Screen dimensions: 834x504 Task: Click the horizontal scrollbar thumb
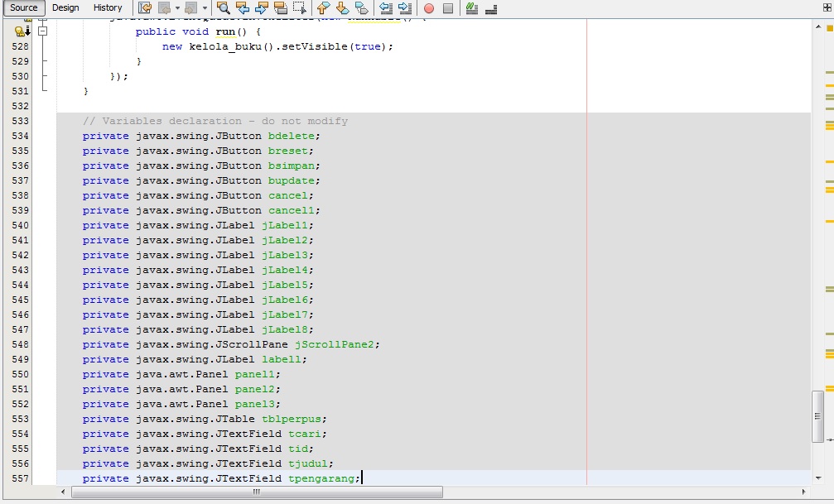coord(257,492)
